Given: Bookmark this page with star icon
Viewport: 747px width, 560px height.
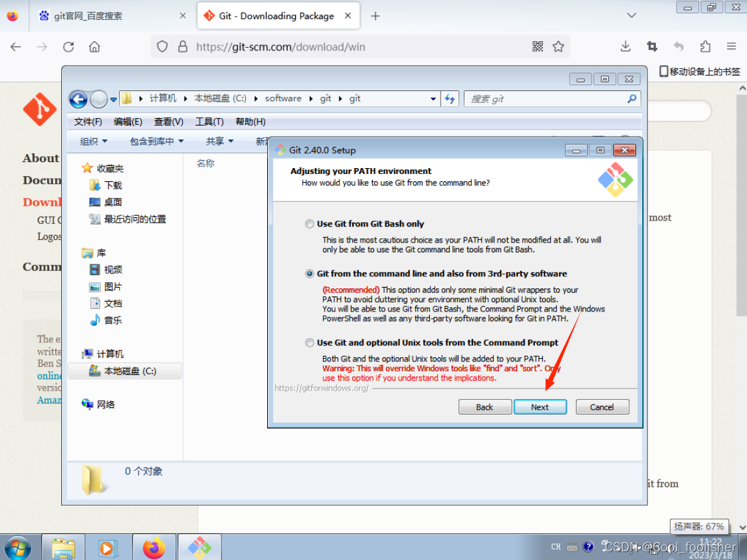Looking at the screenshot, I should tap(558, 47).
